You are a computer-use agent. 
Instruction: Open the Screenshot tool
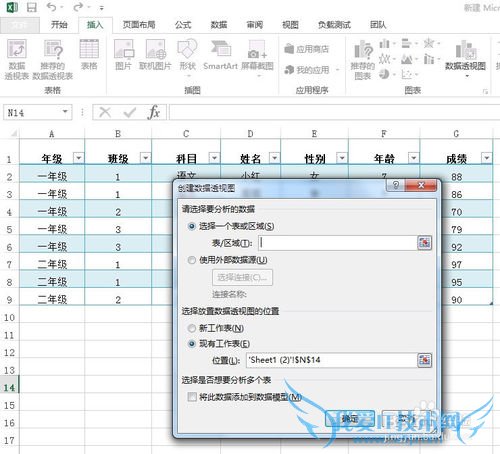tap(257, 57)
